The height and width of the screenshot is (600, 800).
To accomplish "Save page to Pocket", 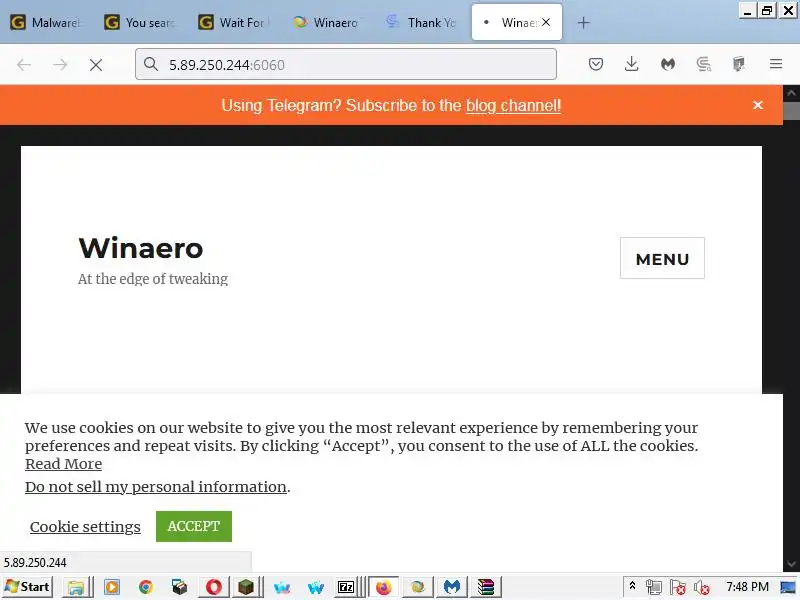I will [x=595, y=64].
